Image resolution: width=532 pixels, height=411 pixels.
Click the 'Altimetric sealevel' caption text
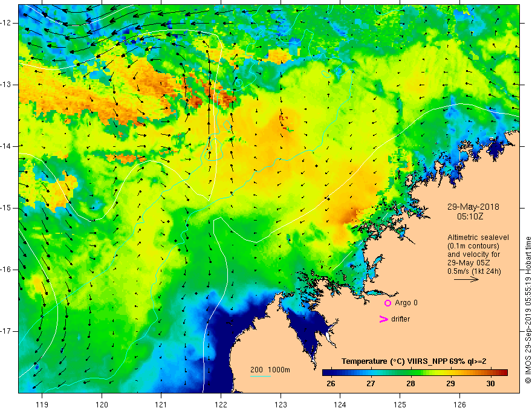(478, 238)
